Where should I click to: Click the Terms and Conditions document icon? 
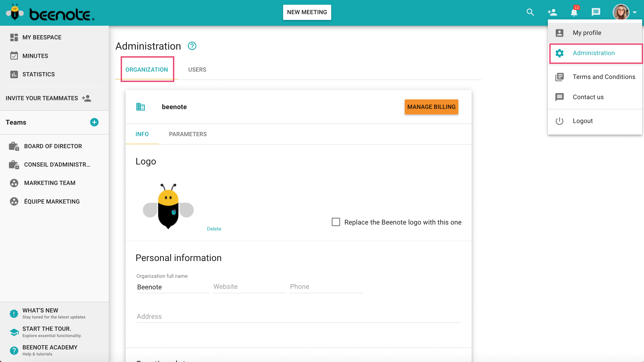click(559, 77)
